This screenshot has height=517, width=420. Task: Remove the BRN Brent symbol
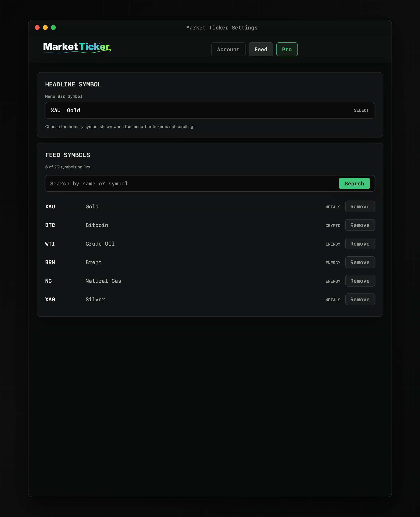360,263
